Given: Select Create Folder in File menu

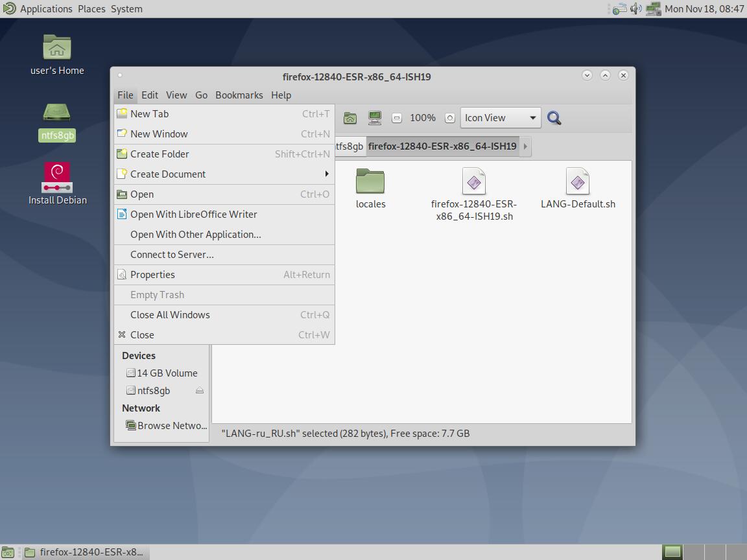Looking at the screenshot, I should coord(224,154).
